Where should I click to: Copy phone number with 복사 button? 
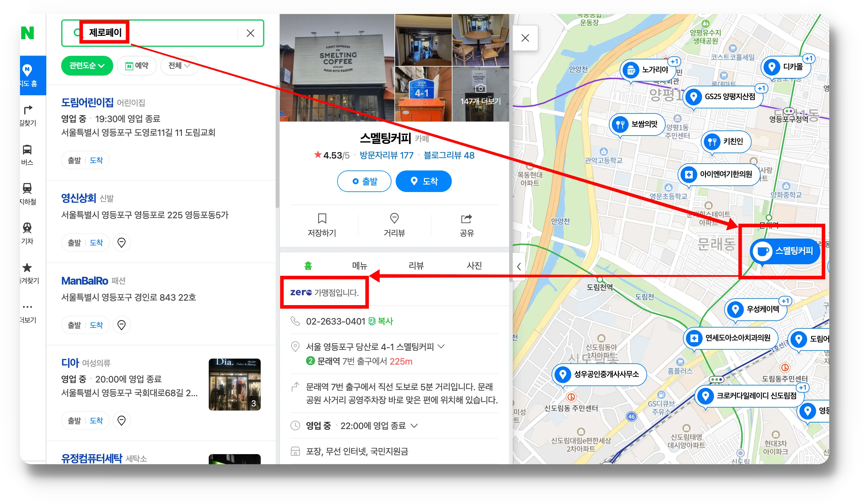381,321
